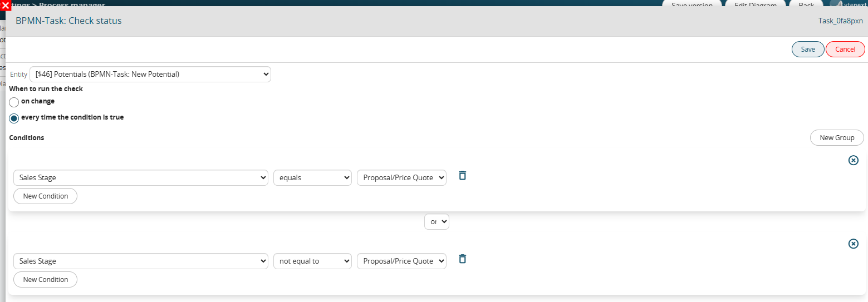Open second group's Proposal/Price Quote value dropdown

click(x=401, y=261)
